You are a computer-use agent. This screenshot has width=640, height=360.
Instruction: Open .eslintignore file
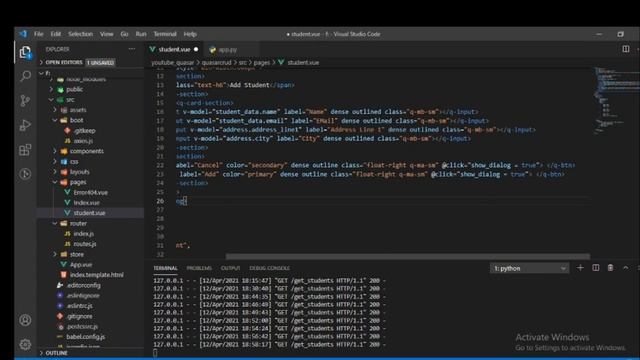coord(83,296)
